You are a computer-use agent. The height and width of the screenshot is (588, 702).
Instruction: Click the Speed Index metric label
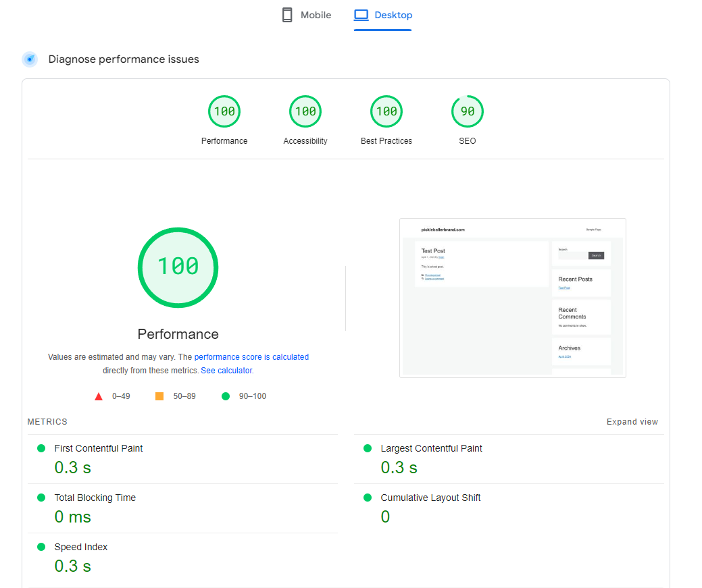point(81,547)
